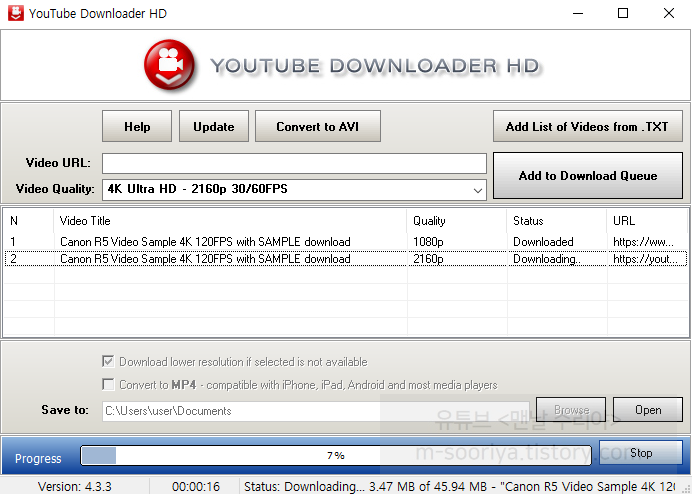
Task: Click the Downloaded status cell
Action: [543, 242]
